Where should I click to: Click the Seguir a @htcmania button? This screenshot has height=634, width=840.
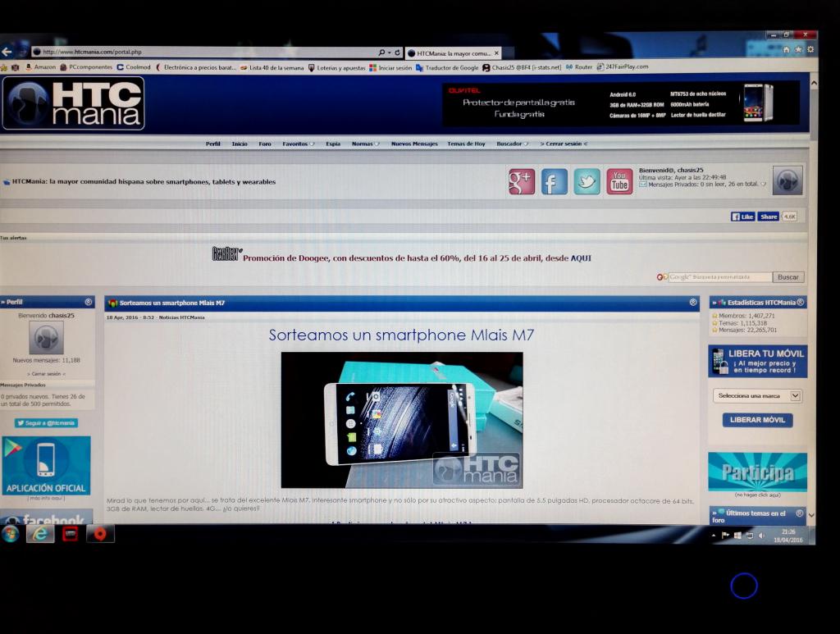46,423
